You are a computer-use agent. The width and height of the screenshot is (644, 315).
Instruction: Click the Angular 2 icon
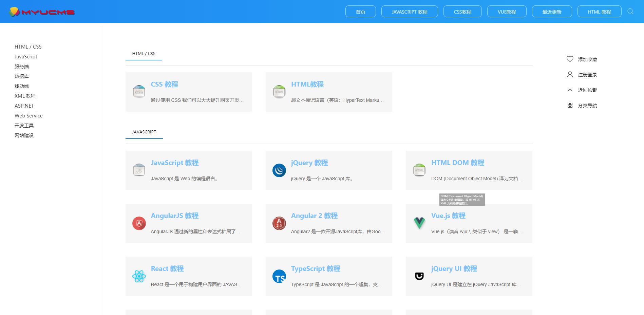tap(279, 223)
